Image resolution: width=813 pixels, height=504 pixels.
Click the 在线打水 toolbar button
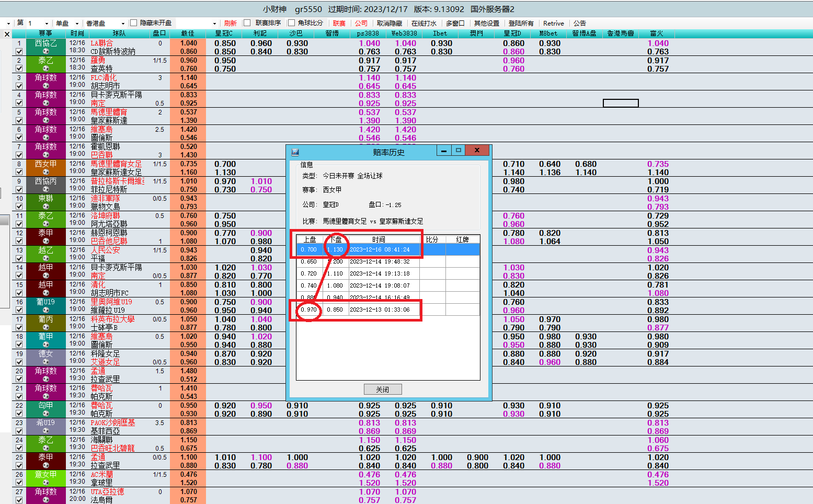click(423, 24)
